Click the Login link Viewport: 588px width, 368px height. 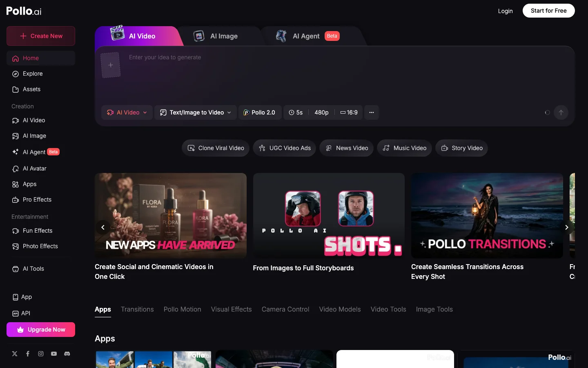pos(505,11)
